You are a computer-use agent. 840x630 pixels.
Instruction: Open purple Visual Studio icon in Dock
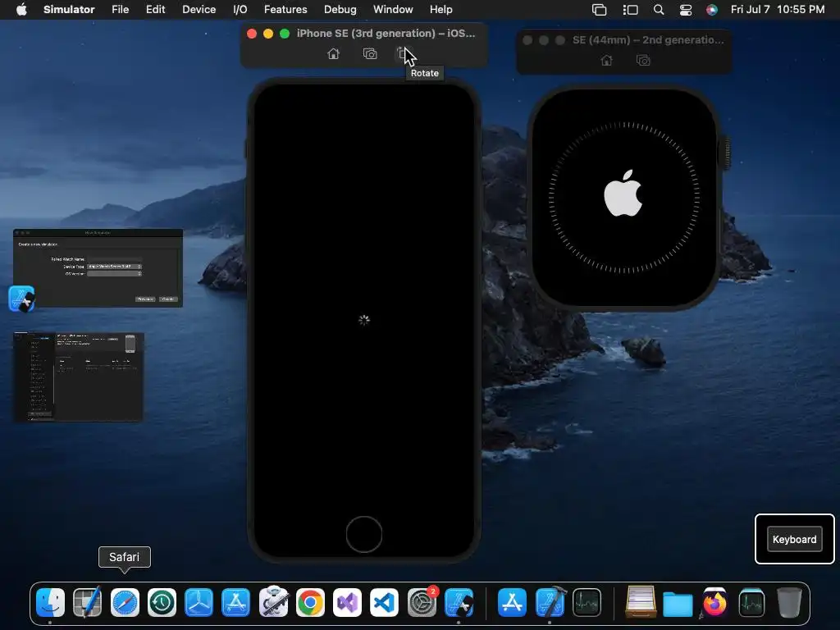[347, 603]
